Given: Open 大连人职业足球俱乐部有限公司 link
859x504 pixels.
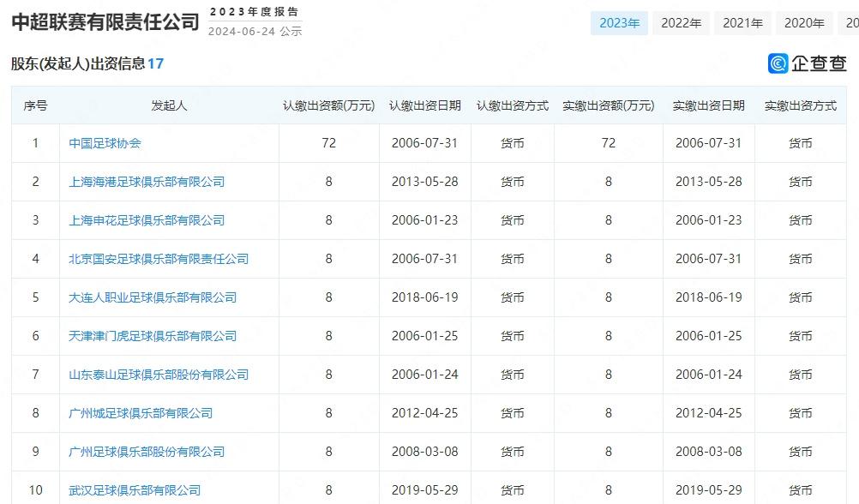Looking at the screenshot, I should coord(153,297).
